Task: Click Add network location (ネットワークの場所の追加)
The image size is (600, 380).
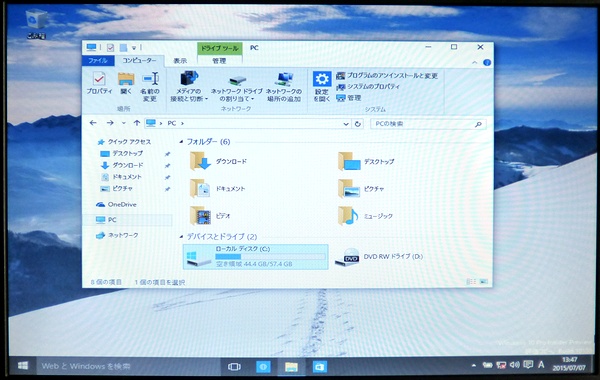Action: coord(284,87)
